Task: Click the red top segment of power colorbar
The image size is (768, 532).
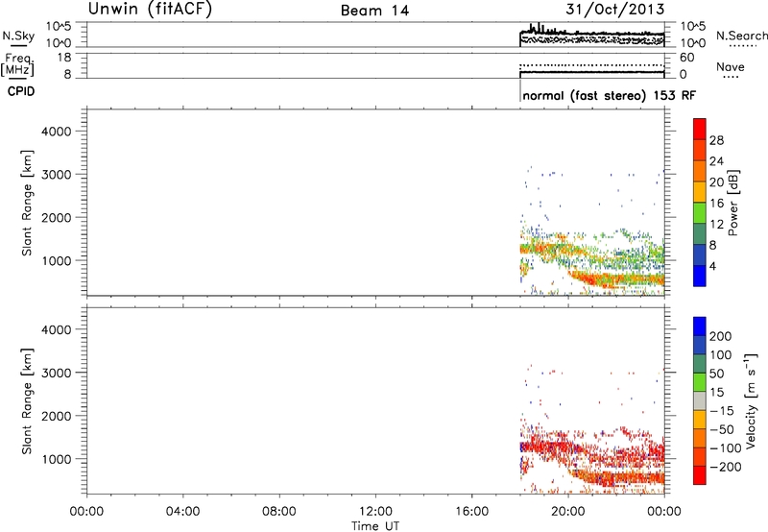Action: 700,129
